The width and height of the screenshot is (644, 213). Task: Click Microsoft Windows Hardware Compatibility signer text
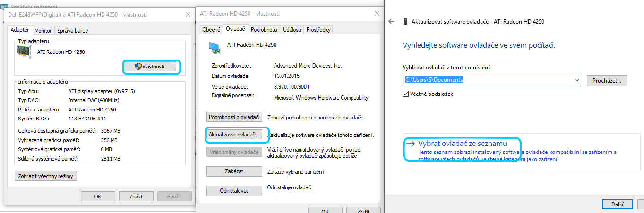[321, 98]
